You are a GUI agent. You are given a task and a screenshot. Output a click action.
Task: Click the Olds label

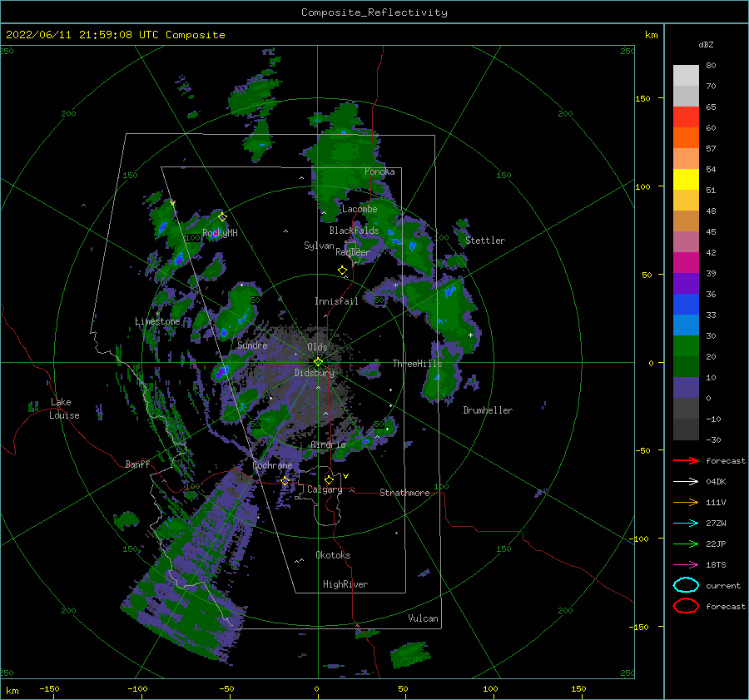pyautogui.click(x=317, y=347)
